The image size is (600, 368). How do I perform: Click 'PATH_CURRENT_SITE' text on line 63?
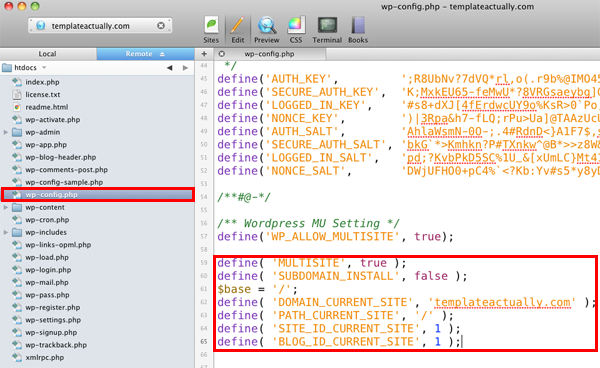point(335,315)
